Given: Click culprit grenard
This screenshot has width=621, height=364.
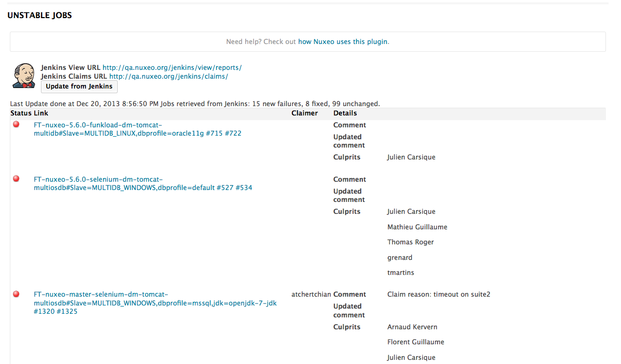Looking at the screenshot, I should pyautogui.click(x=400, y=257).
